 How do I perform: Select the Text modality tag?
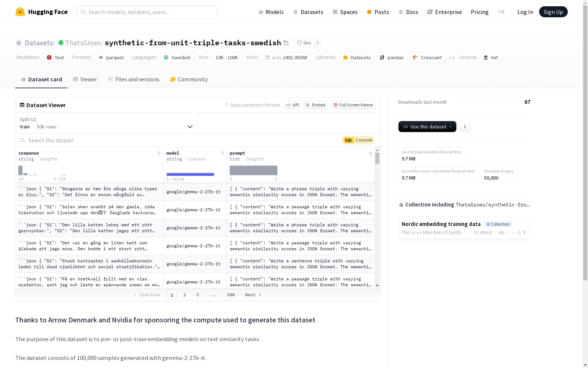(x=55, y=57)
